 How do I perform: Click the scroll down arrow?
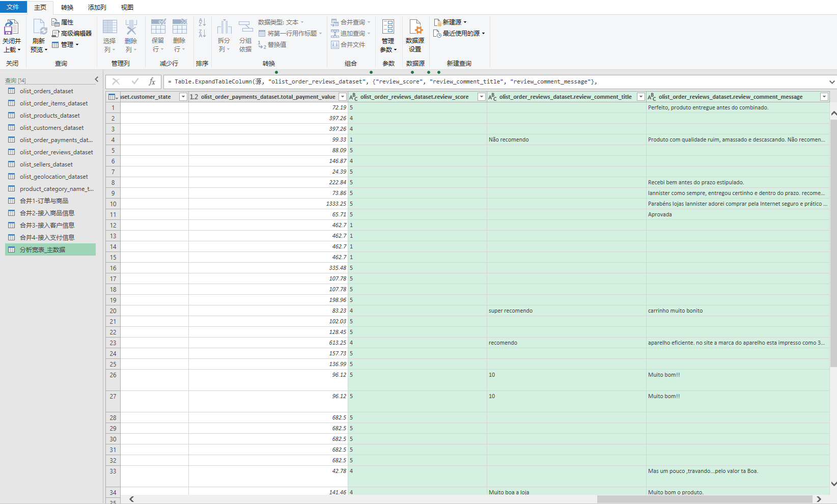click(x=833, y=484)
